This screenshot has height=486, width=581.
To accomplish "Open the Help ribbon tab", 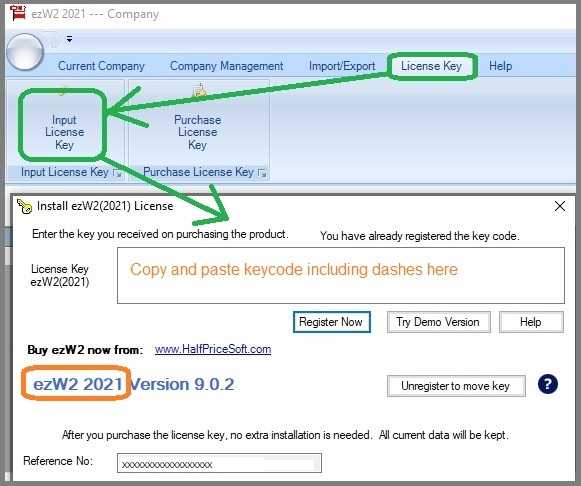I will [x=500, y=66].
